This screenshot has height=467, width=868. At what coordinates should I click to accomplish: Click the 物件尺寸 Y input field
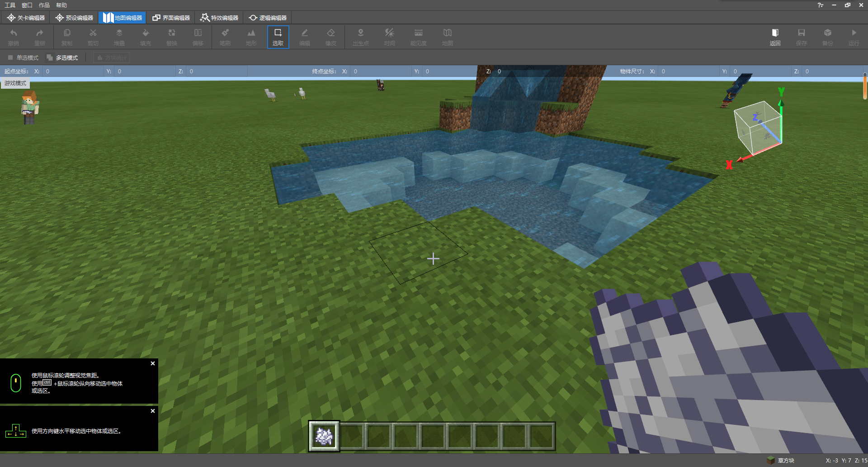tap(761, 71)
